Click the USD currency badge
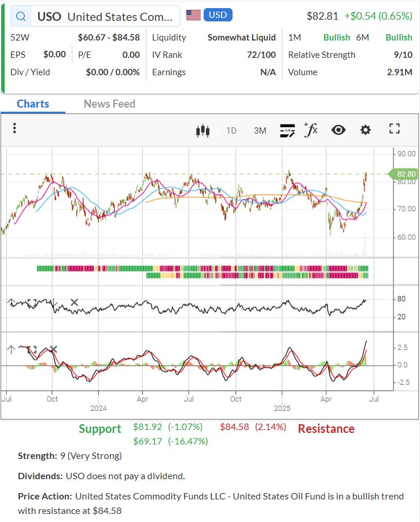Viewport: 420px width, 522px height. click(218, 15)
